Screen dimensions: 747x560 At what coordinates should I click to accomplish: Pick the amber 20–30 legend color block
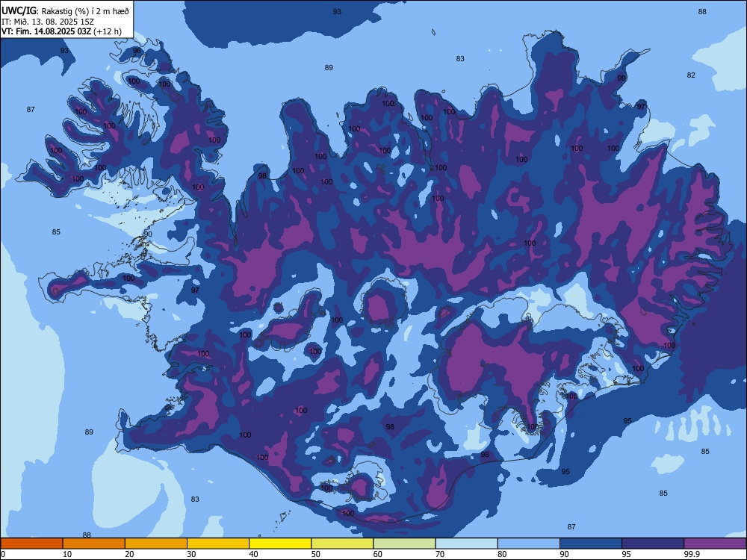(156, 544)
